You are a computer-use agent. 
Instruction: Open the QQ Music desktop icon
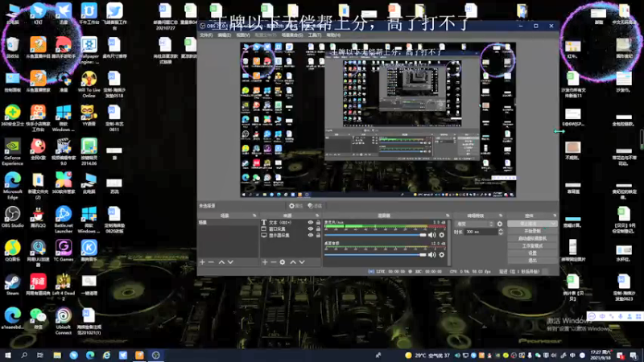pos(12,251)
